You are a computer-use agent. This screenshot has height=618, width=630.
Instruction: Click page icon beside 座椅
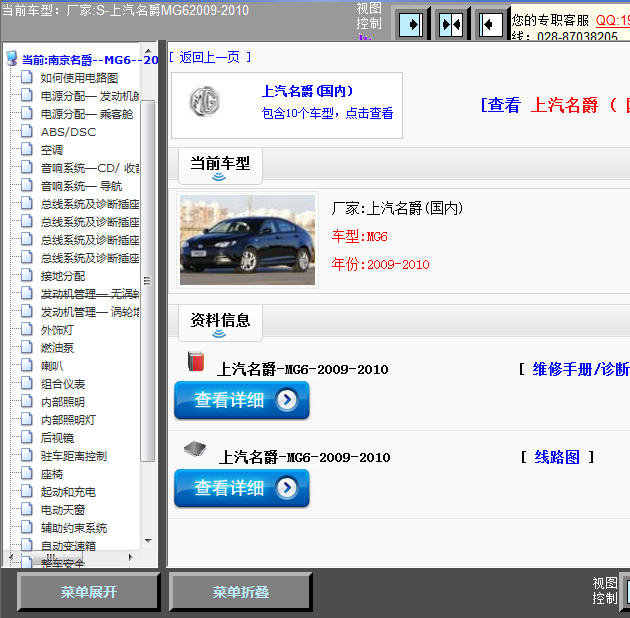click(x=27, y=473)
